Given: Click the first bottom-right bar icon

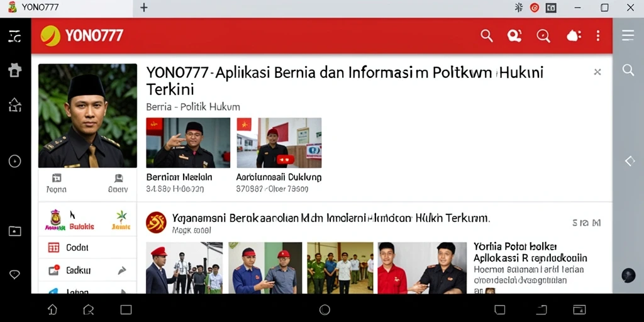Looking at the screenshot, I should point(500,309).
